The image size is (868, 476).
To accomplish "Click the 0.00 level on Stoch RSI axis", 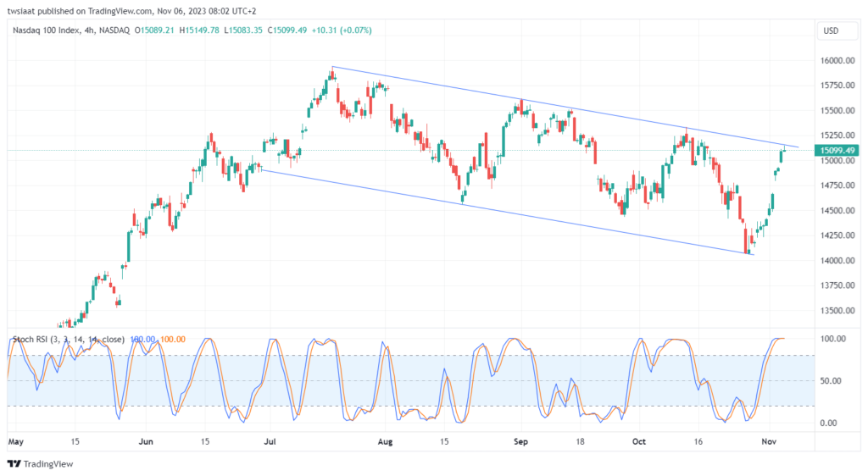I will click(829, 423).
